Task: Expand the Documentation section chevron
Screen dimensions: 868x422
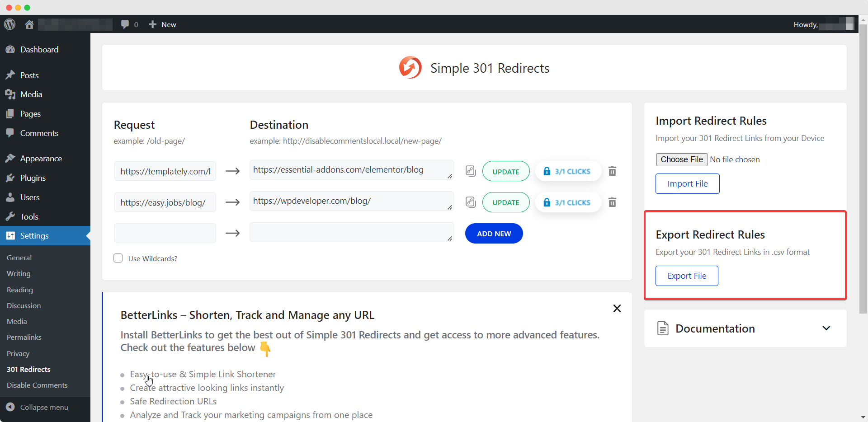Action: (826, 328)
